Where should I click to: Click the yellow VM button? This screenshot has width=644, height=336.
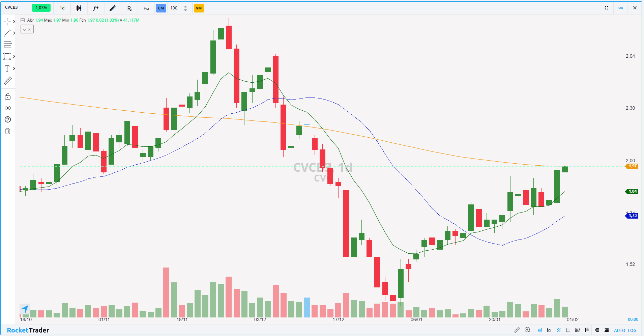[199, 8]
